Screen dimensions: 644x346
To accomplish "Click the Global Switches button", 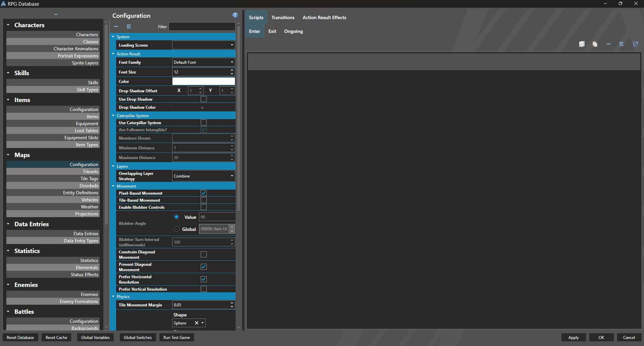I will click(x=138, y=337).
